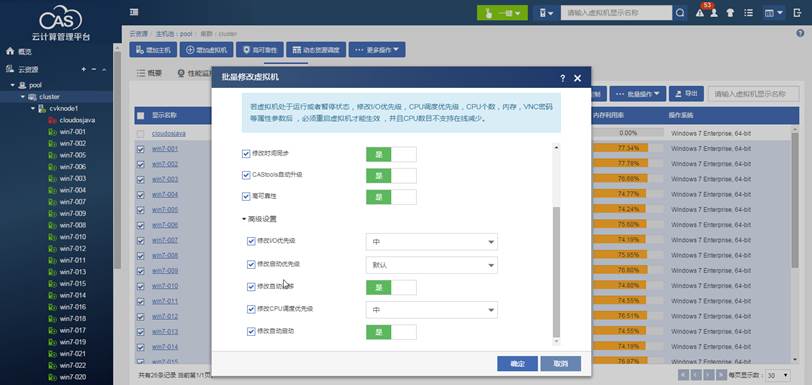Click Dynamic Resource Scheduling toolbar button

pyautogui.click(x=316, y=50)
